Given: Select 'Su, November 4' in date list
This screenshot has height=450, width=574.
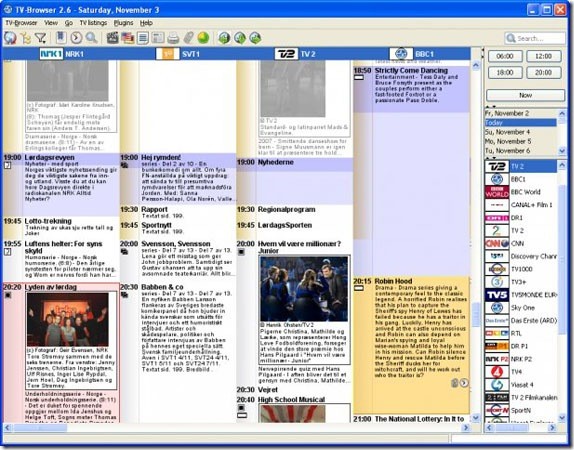Looking at the screenshot, I should click(521, 132).
